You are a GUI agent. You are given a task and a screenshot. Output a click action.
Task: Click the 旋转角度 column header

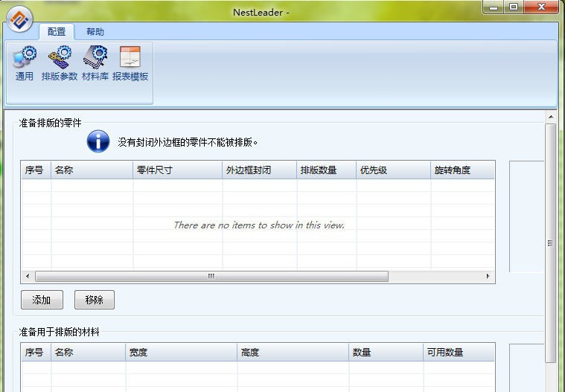(x=463, y=170)
